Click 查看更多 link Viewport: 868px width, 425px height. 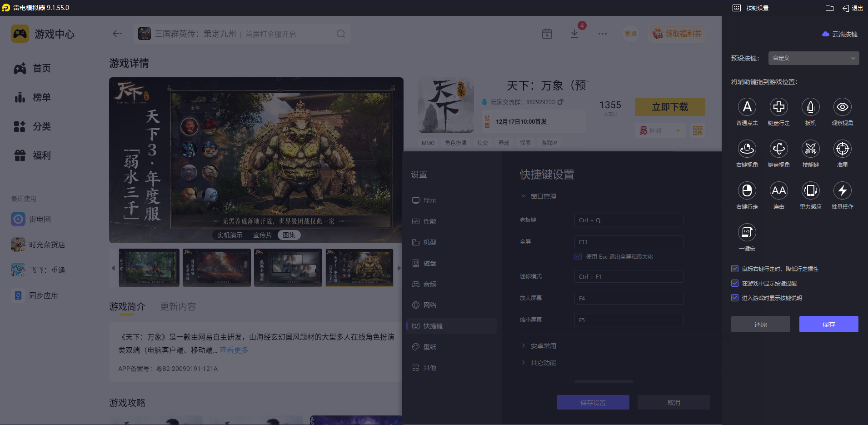[x=234, y=350]
